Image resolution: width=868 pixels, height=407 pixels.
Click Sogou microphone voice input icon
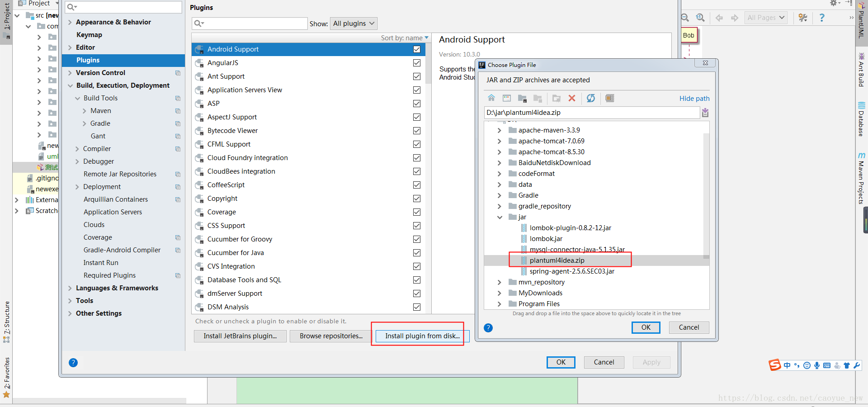pyautogui.click(x=817, y=365)
